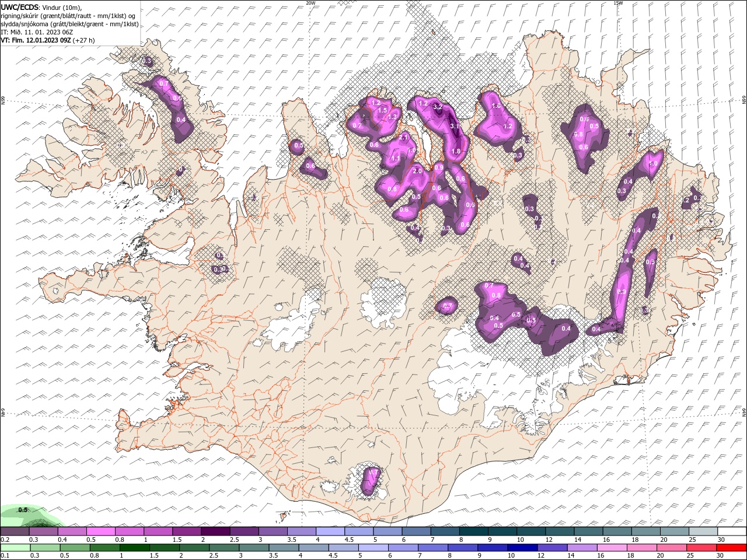This screenshot has width=747, height=560.
Task: Select the light pink 16–18 lower legend swatch
Action: click(x=612, y=548)
